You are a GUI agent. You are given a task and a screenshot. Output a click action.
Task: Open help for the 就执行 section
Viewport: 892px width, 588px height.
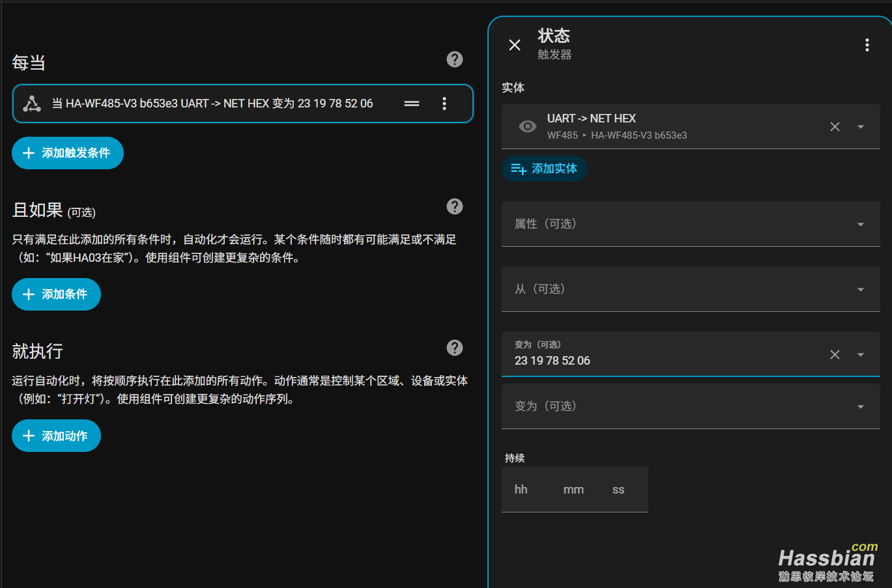coord(455,348)
